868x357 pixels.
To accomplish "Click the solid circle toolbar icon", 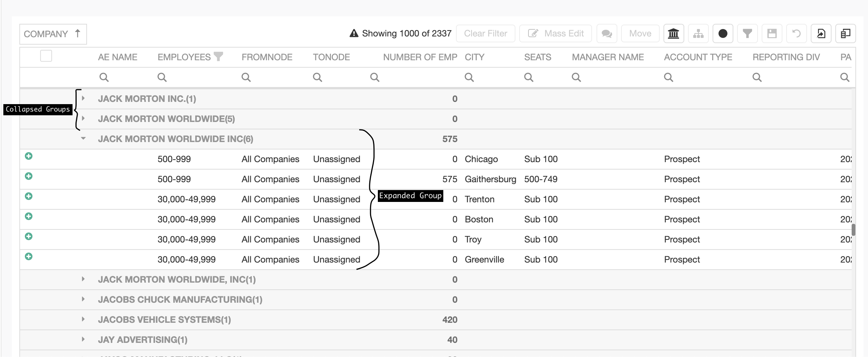I will (x=723, y=33).
